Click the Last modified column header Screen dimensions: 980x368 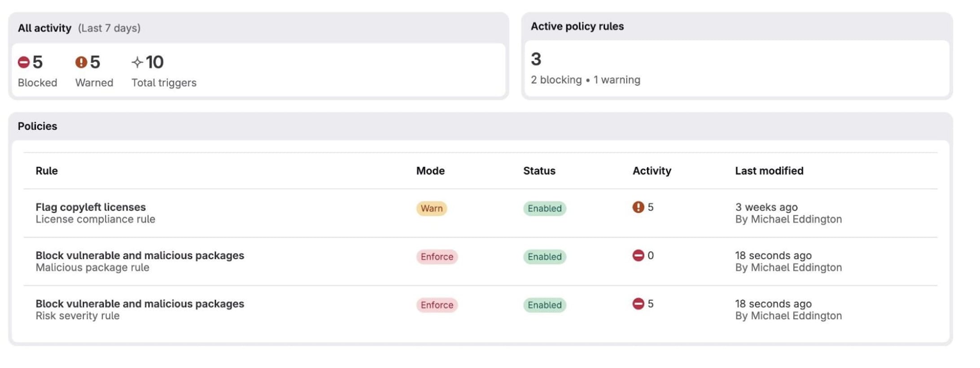click(769, 171)
